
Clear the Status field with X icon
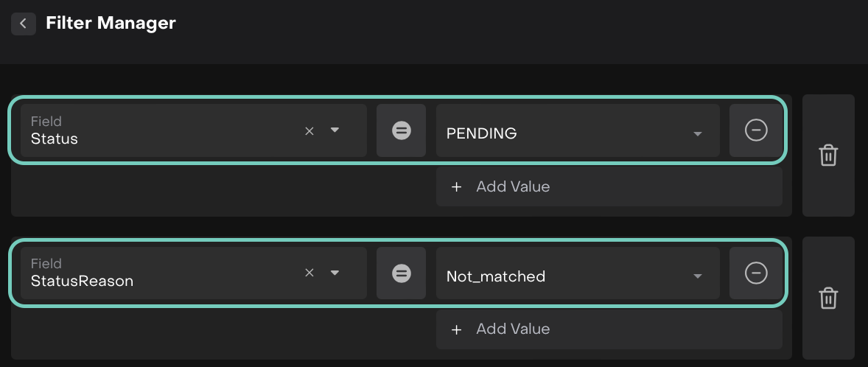click(x=309, y=130)
